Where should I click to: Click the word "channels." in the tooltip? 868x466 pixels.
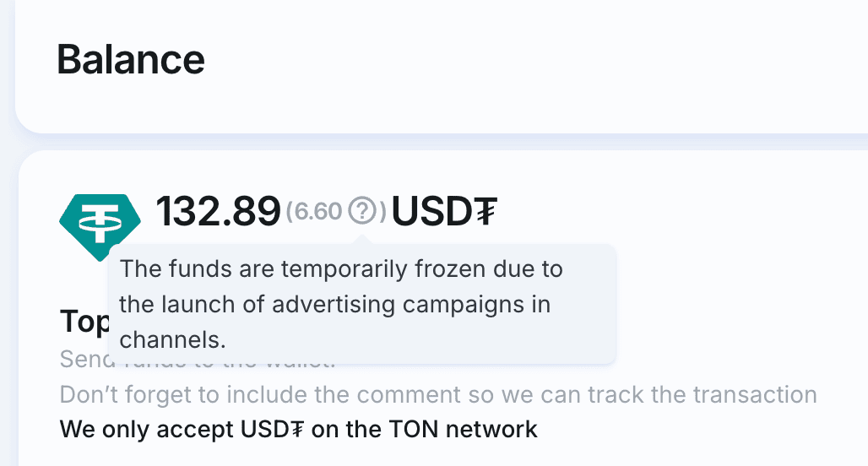[173, 339]
